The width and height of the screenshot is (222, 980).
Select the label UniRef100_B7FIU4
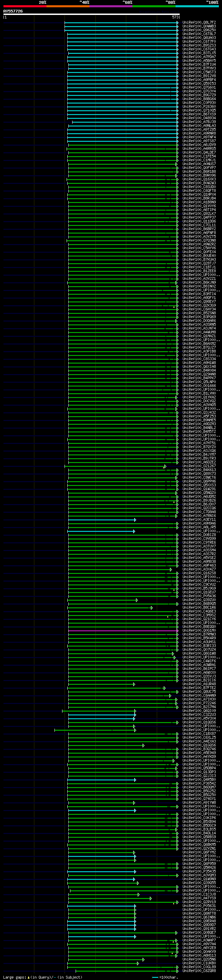(x=199, y=65)
